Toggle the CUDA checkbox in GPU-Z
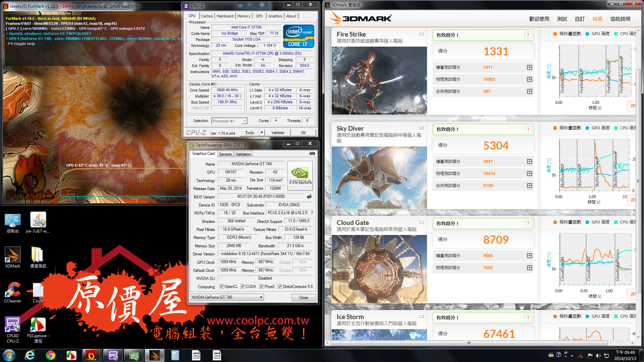Screen dimensions: 644x362 point(243,287)
